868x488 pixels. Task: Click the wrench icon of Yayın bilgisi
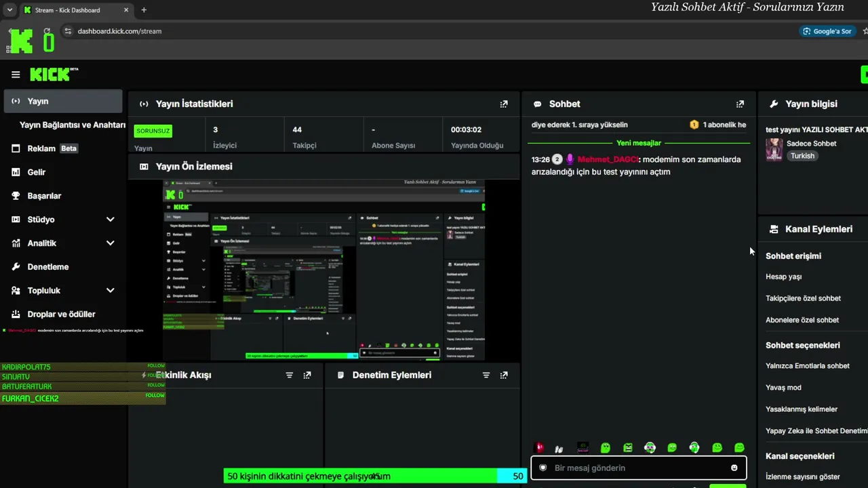pos(774,104)
